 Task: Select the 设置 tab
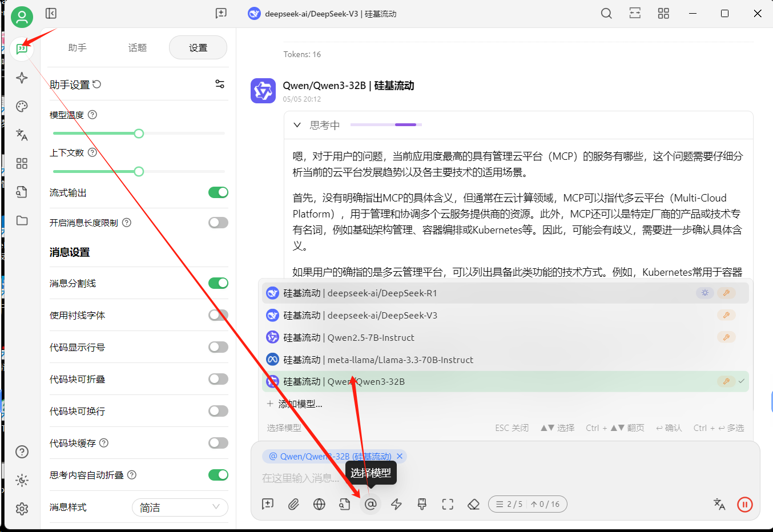click(198, 47)
